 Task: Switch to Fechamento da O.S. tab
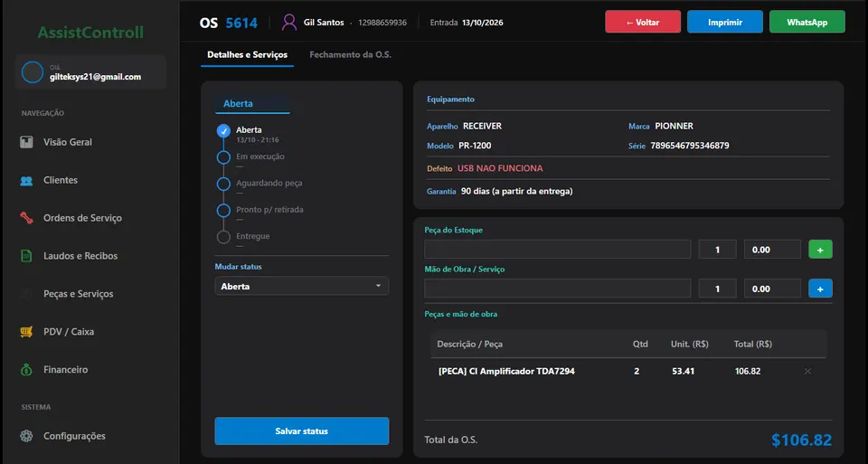click(x=351, y=55)
